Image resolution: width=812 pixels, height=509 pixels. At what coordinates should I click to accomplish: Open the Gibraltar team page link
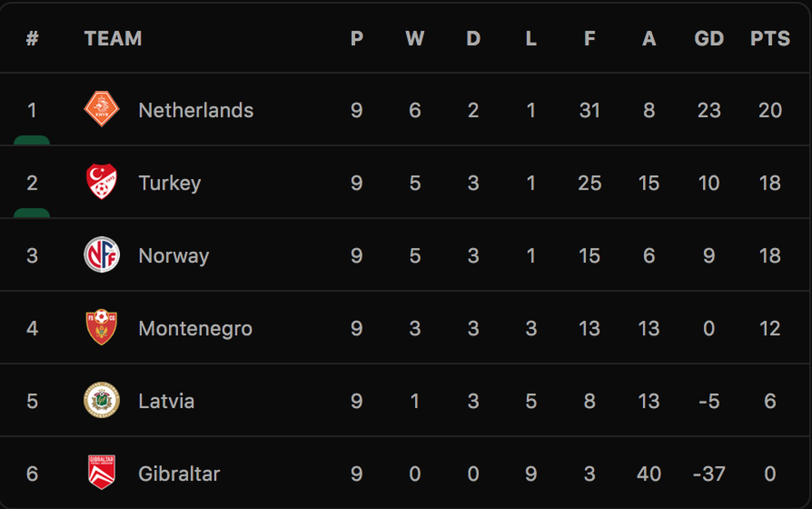point(179,473)
